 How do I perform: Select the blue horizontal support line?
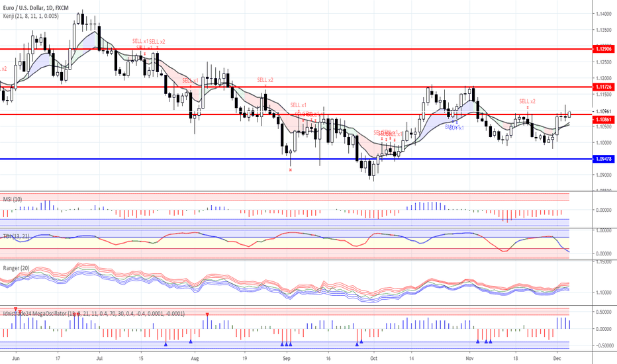[199, 159]
